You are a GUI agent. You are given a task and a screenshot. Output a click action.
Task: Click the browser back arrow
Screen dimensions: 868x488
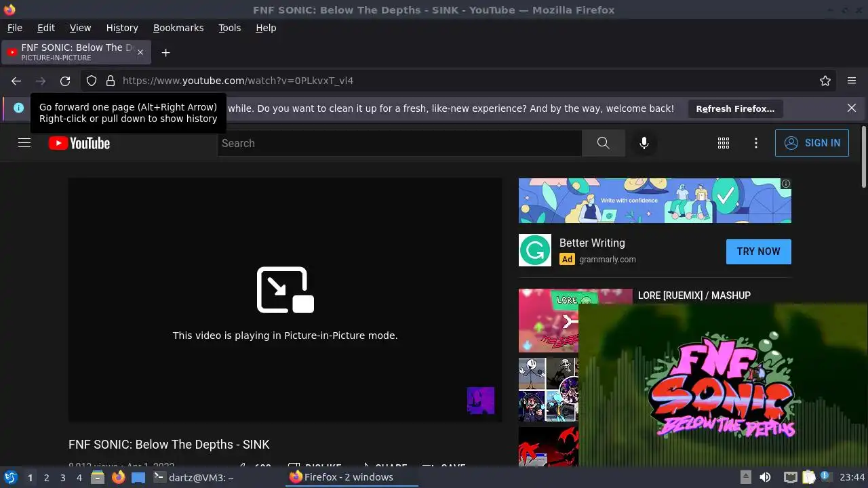point(16,81)
